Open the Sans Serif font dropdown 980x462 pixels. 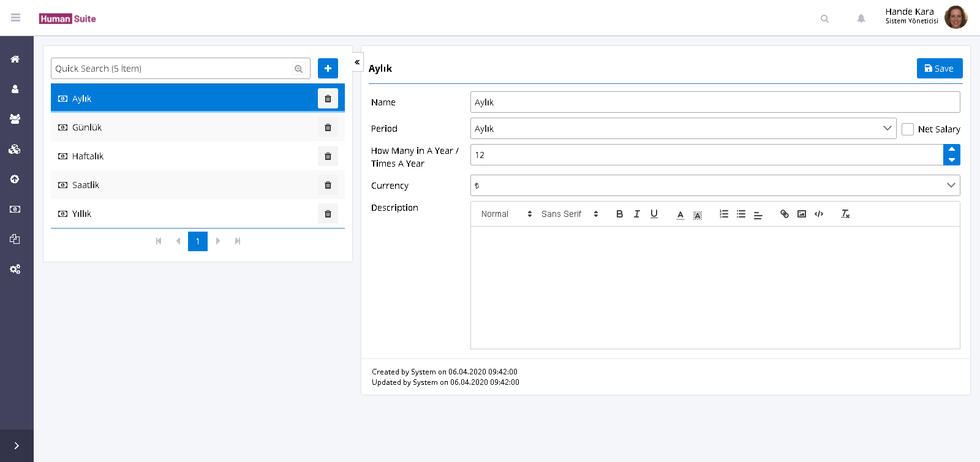point(569,214)
